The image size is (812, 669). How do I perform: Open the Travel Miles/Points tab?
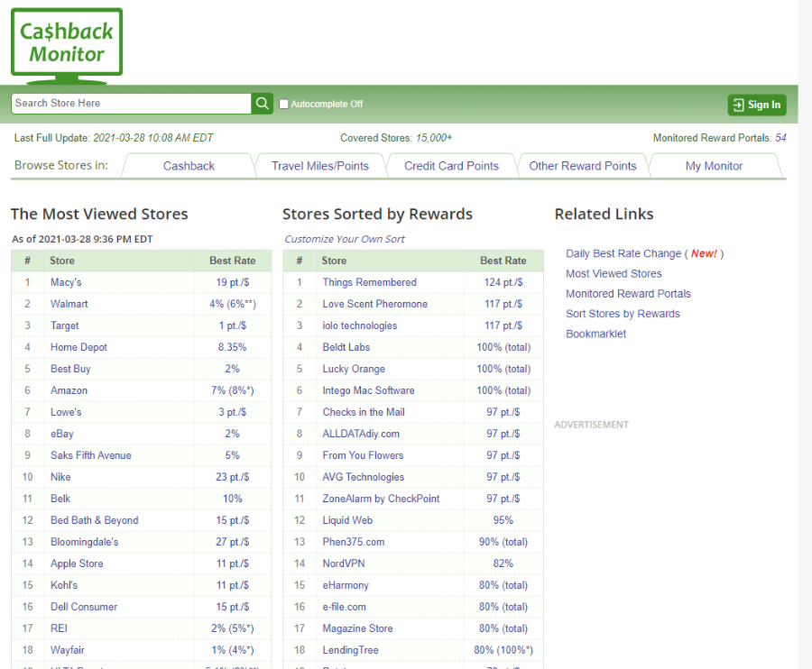320,166
